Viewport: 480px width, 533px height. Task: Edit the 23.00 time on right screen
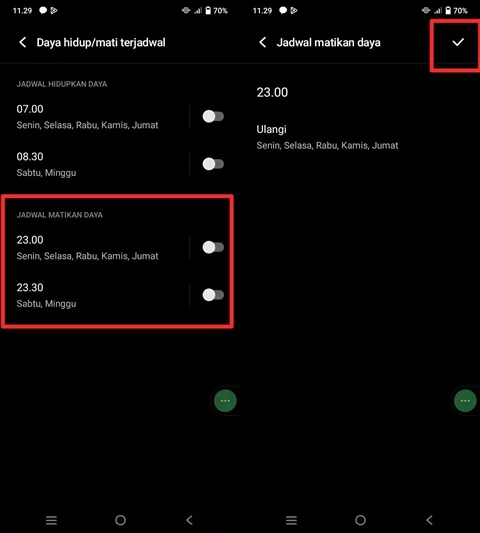(x=272, y=92)
